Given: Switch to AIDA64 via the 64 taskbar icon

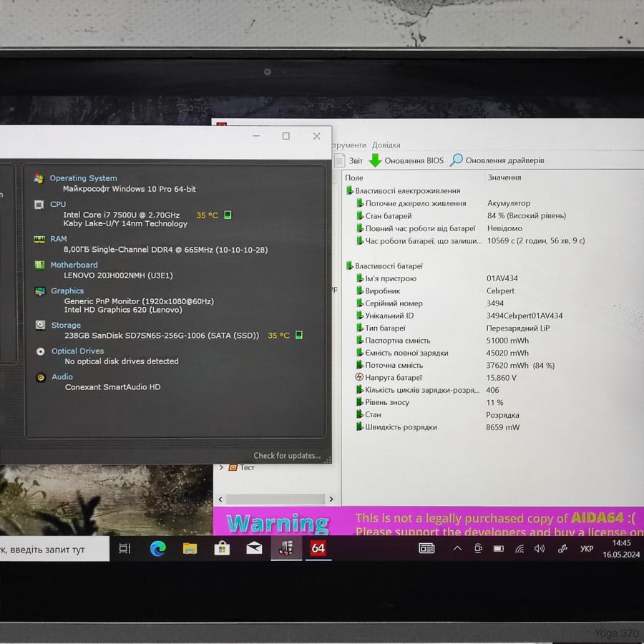Looking at the screenshot, I should point(318,548).
